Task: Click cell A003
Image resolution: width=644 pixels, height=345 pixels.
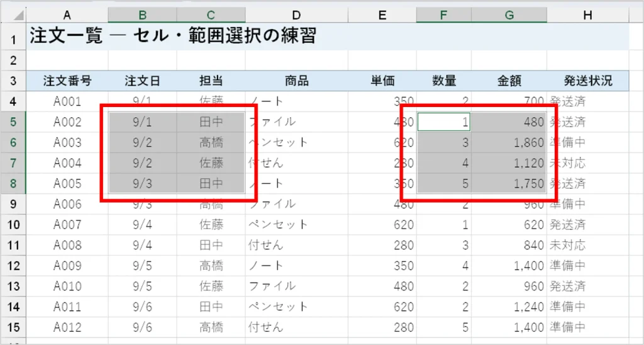Action: click(x=67, y=143)
